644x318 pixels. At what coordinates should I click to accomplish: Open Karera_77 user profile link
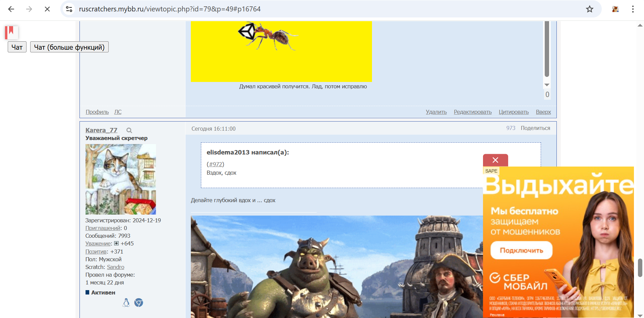click(x=101, y=130)
